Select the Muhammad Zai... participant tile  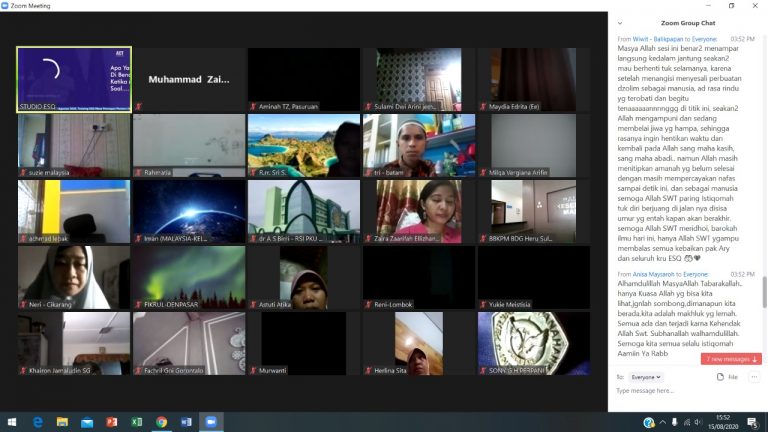(188, 79)
